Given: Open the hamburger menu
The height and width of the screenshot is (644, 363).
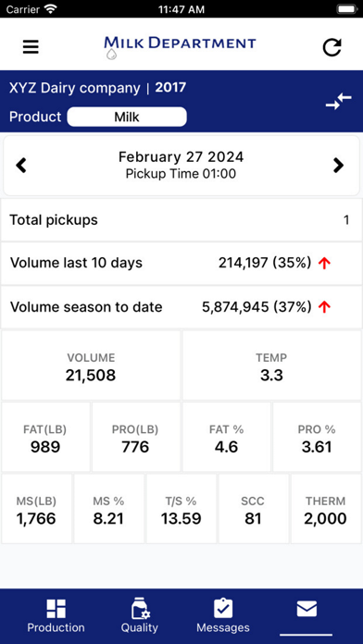Looking at the screenshot, I should 31,47.
